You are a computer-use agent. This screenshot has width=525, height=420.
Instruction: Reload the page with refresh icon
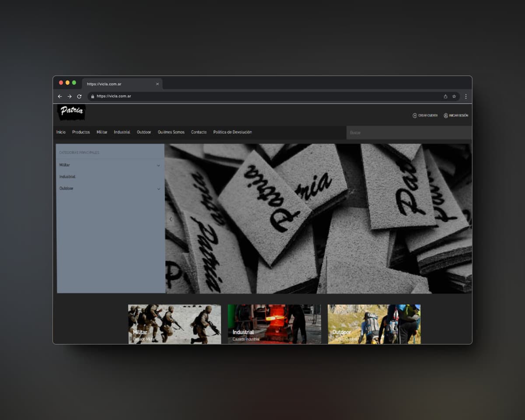coord(79,96)
